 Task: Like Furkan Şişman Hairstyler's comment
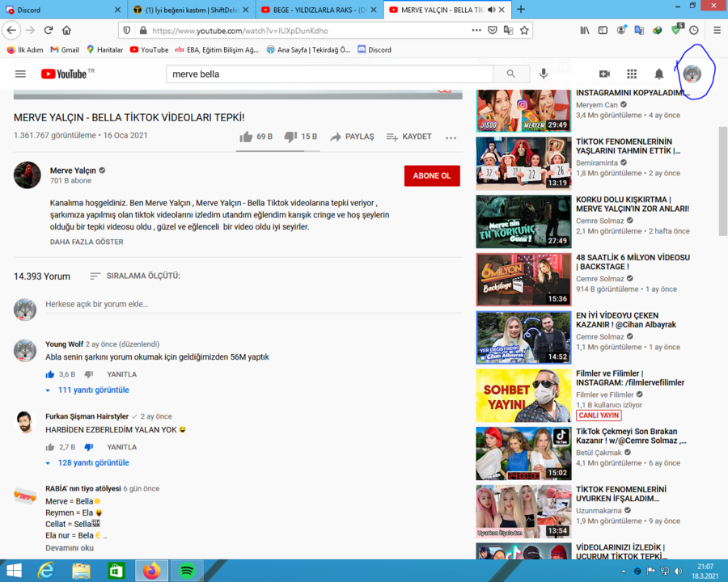coord(49,447)
